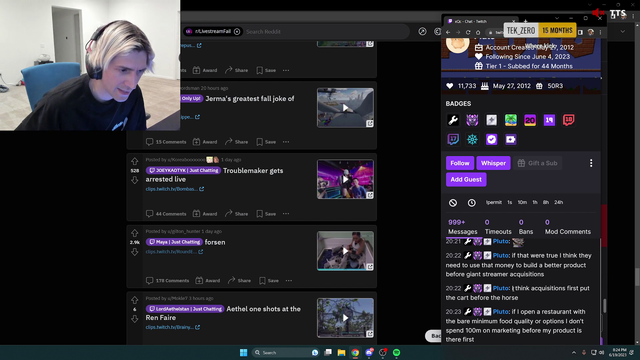This screenshot has height=360, width=640.
Task: Open Spotify from the taskbar
Action: click(396, 352)
